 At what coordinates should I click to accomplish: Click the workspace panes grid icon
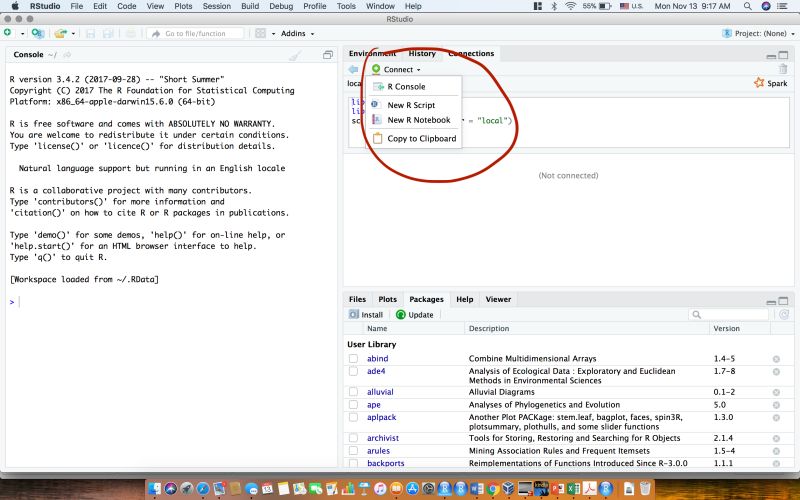[260, 33]
